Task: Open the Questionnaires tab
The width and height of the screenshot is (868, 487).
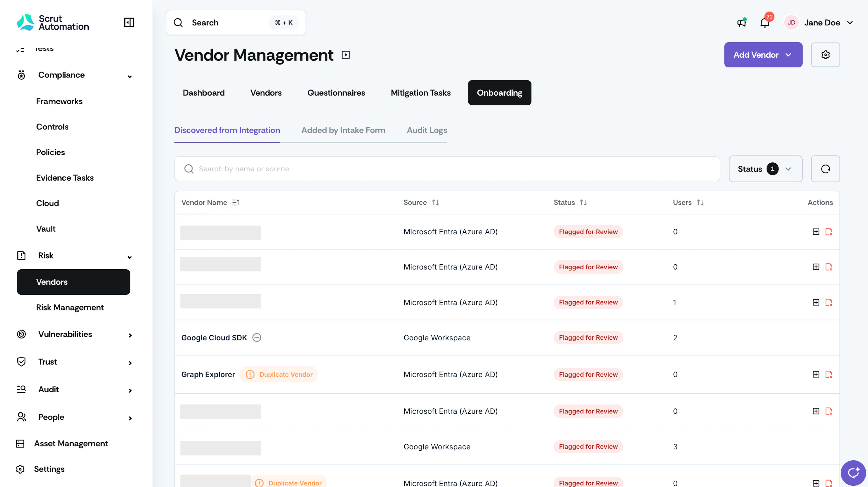Action: pyautogui.click(x=336, y=93)
